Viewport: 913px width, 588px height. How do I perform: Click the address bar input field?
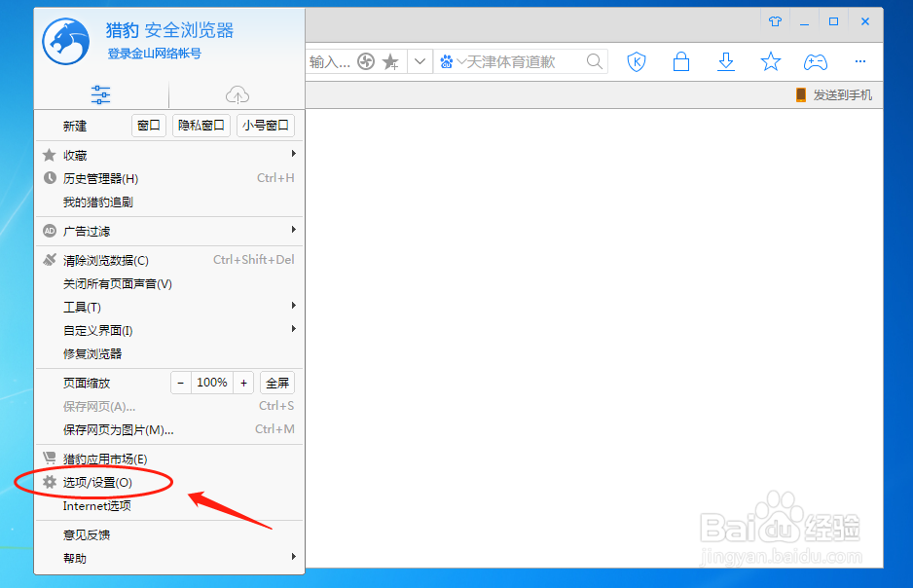(x=330, y=61)
